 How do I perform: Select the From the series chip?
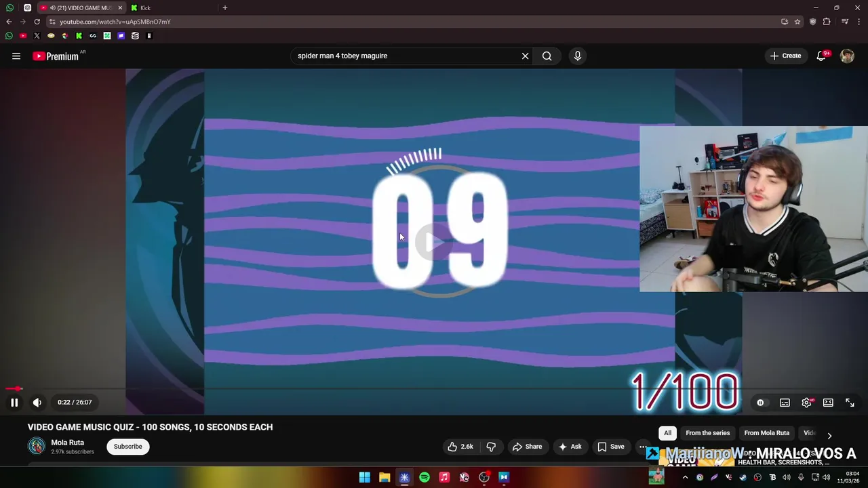point(707,433)
